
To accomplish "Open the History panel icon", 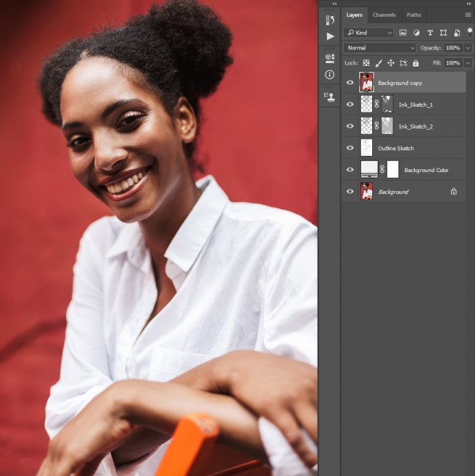I will pyautogui.click(x=330, y=21).
